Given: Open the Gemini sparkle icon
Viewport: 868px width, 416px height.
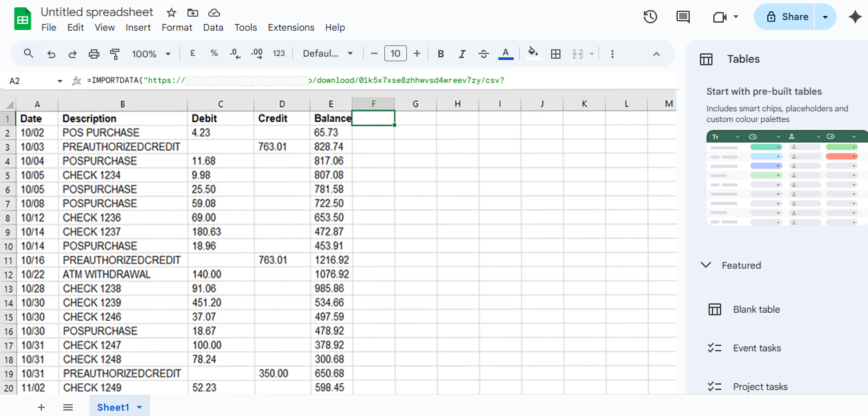Looking at the screenshot, I should pyautogui.click(x=855, y=17).
